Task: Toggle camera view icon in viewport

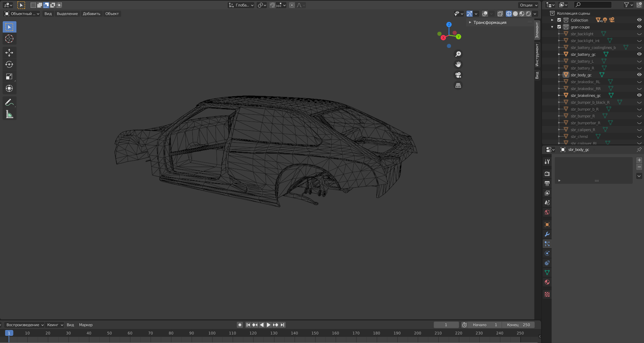Action: [458, 75]
